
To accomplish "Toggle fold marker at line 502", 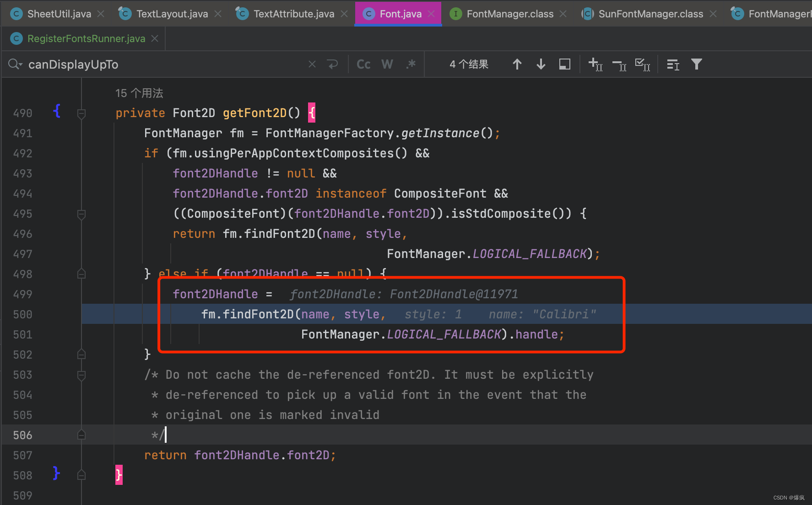I will pos(81,355).
